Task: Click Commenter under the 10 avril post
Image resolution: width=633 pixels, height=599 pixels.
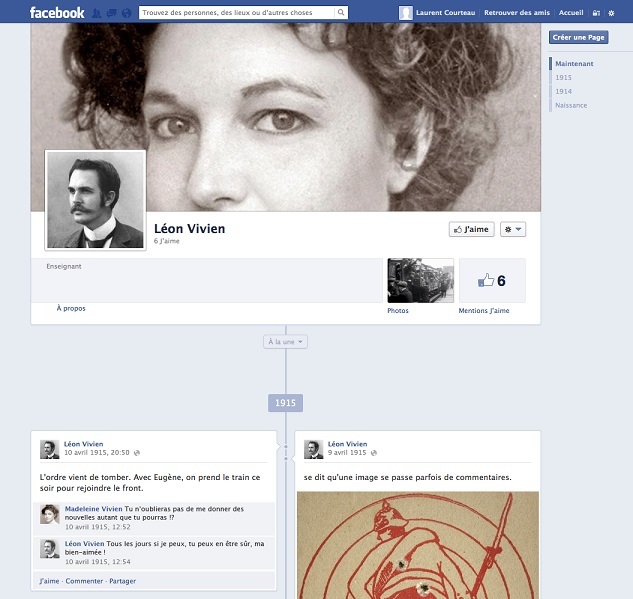Action: (x=84, y=581)
